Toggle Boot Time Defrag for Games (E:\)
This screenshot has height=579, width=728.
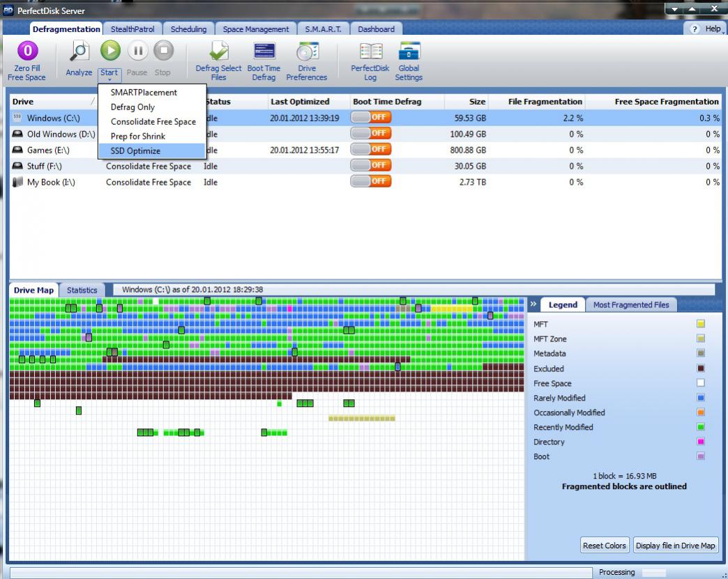pos(371,149)
